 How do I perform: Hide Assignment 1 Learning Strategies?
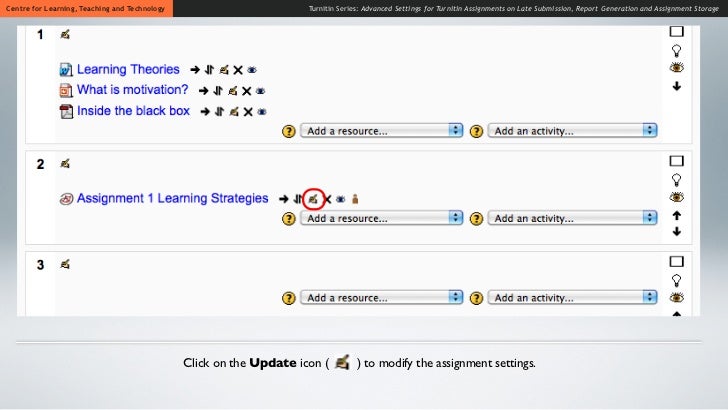coord(340,199)
